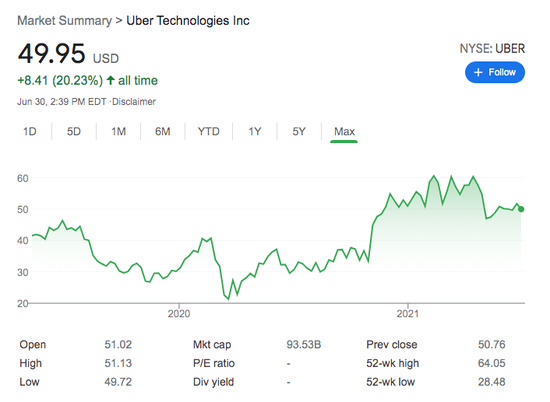Select the Max range tab
This screenshot has width=550, height=402.
pos(344,132)
